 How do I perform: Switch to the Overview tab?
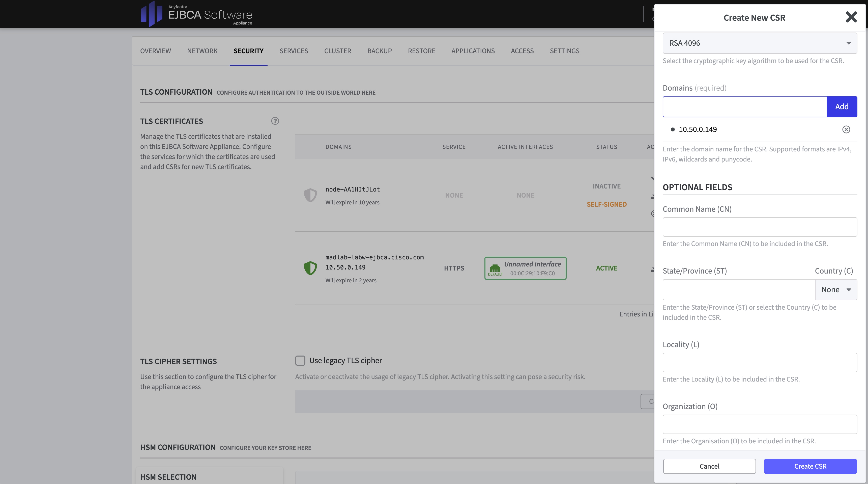point(155,51)
